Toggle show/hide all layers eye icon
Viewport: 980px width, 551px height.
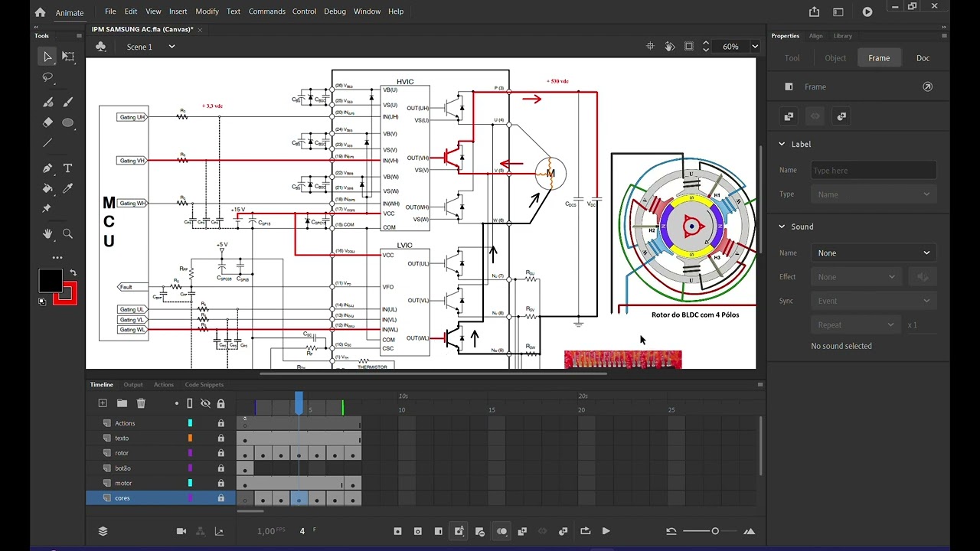205,403
